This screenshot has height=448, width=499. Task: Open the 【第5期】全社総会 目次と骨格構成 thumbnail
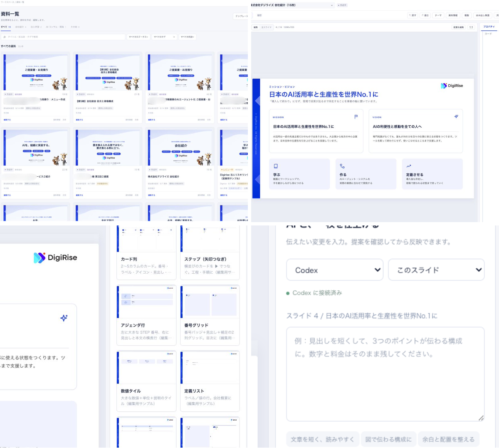108,72
